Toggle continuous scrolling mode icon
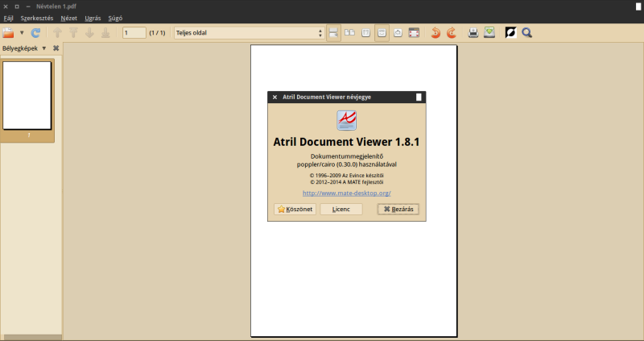Screen dimensions: 644x341 [333, 33]
